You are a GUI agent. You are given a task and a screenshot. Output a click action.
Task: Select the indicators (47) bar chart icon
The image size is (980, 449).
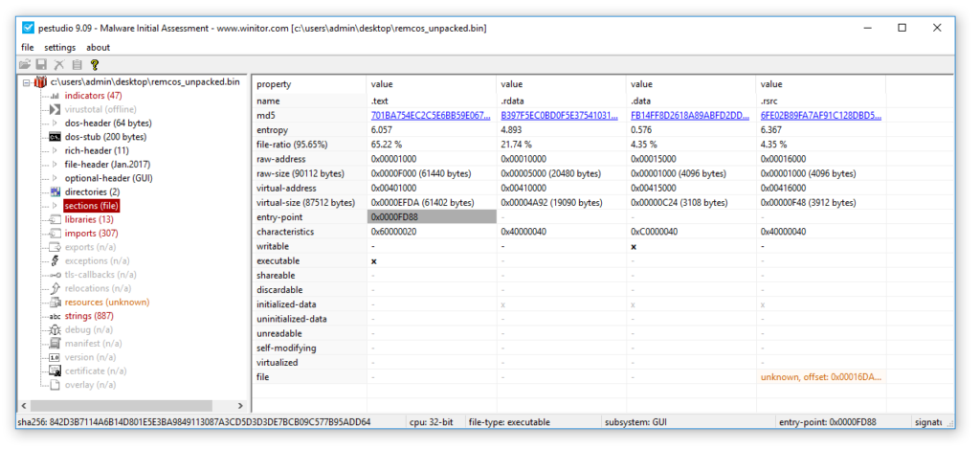(x=55, y=96)
